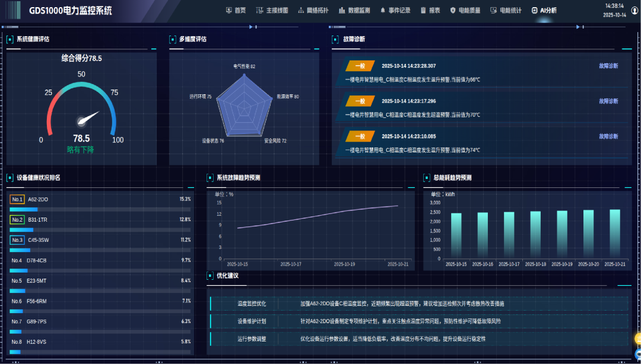
Task: Open the 数据监测 data monitoring chart icon
Action: pyautogui.click(x=341, y=10)
